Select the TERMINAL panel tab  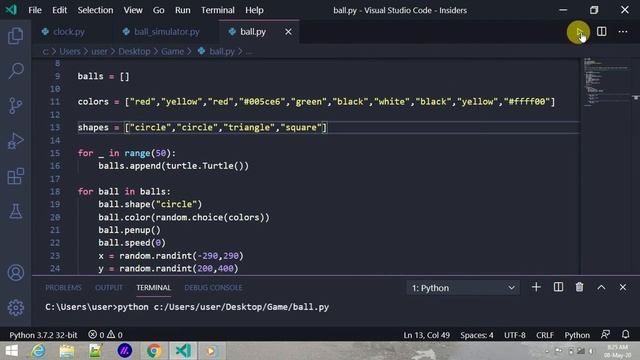[x=153, y=287]
